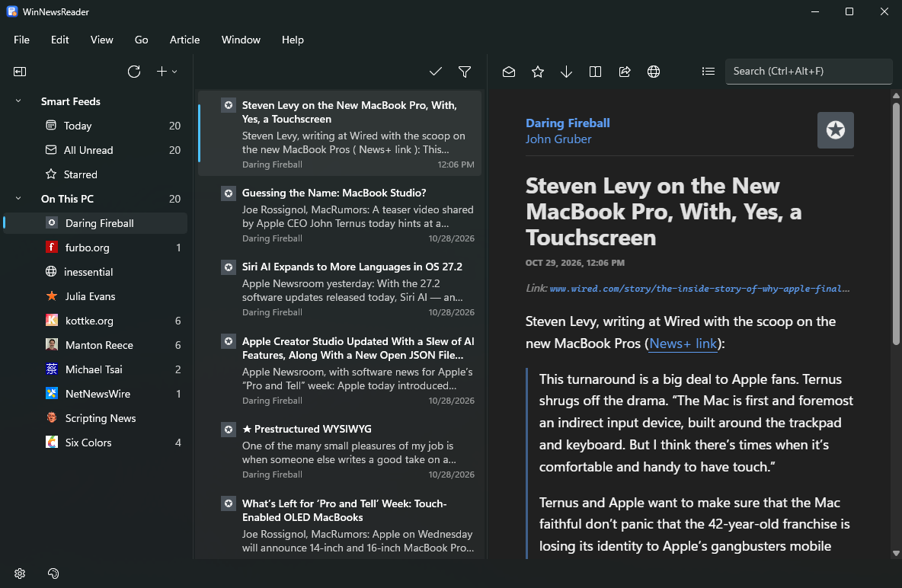Mark all as read checkmark
Viewport: 902px width, 588px height.
point(436,72)
